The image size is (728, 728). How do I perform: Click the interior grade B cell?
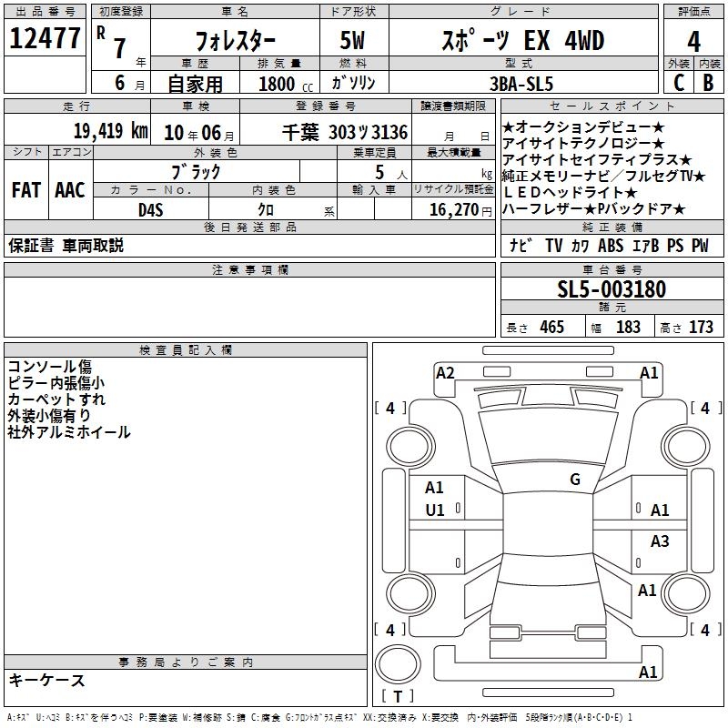coord(709,82)
